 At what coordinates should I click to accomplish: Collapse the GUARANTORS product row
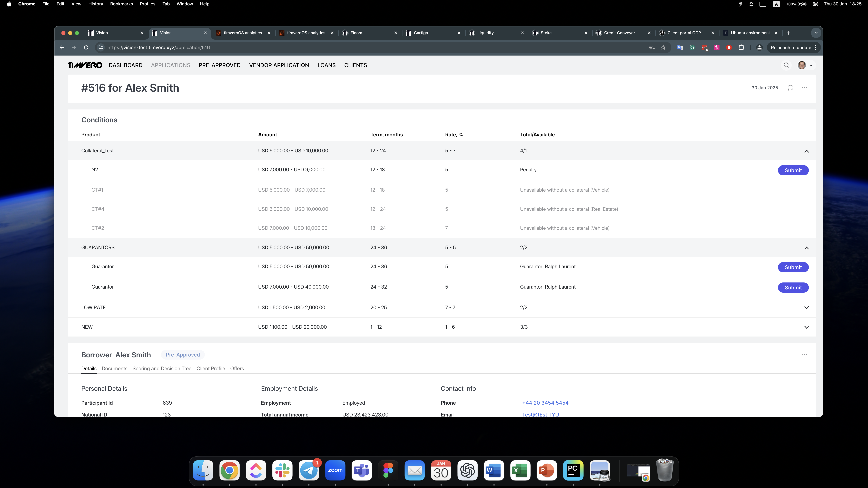[x=806, y=248]
